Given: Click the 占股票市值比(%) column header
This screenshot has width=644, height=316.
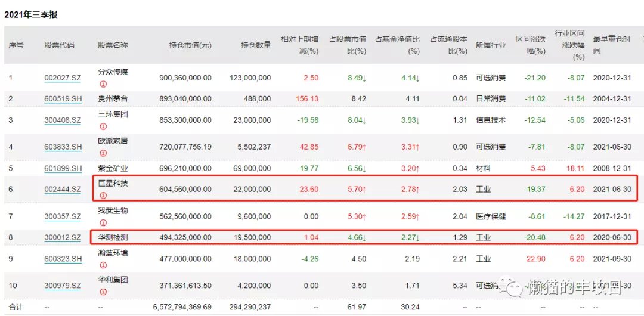Looking at the screenshot, I should [x=348, y=45].
